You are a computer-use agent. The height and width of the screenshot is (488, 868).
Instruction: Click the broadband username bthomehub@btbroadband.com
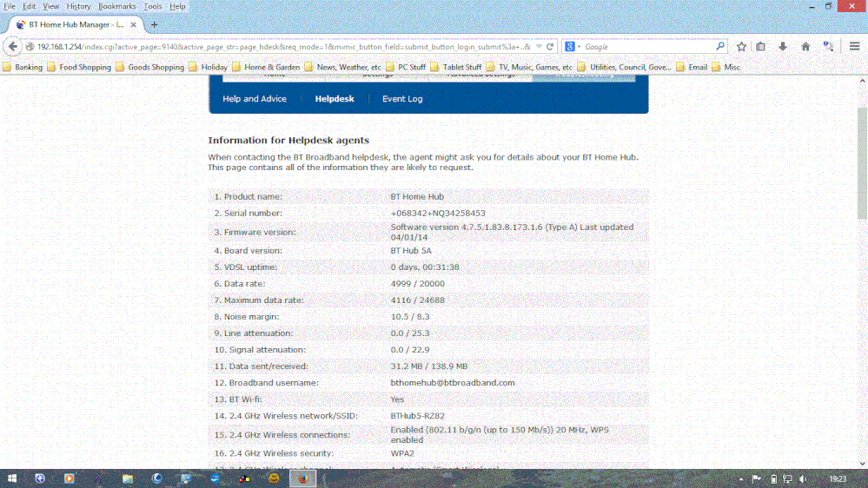click(453, 382)
